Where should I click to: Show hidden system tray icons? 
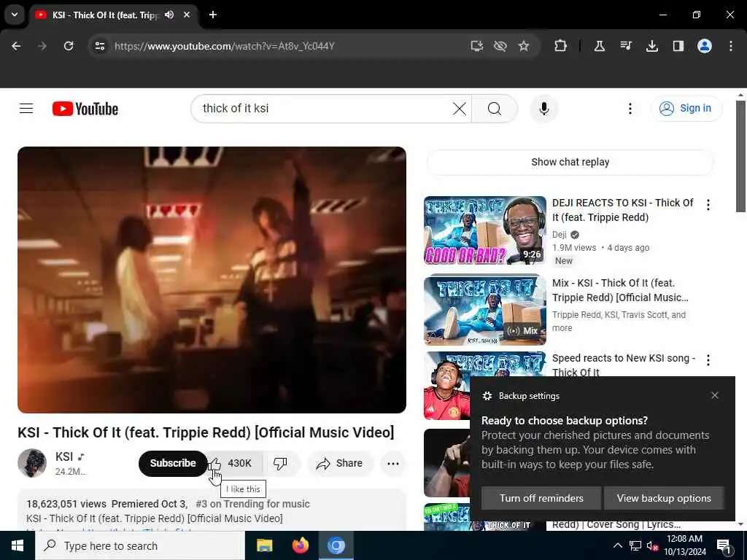[x=617, y=545]
